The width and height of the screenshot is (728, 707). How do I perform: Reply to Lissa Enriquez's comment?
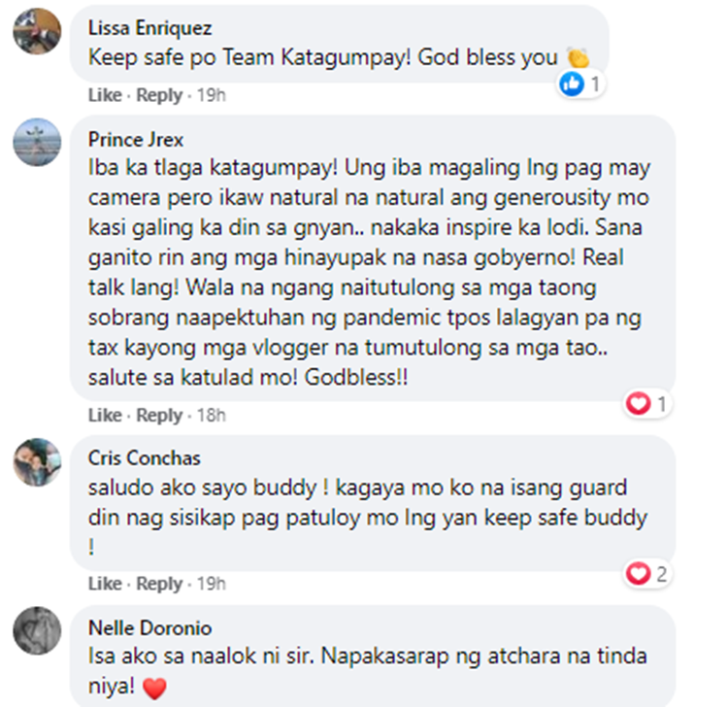(x=159, y=95)
